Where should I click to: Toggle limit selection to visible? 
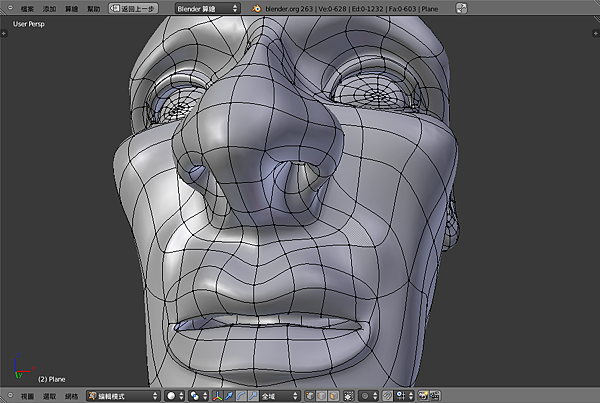[348, 396]
